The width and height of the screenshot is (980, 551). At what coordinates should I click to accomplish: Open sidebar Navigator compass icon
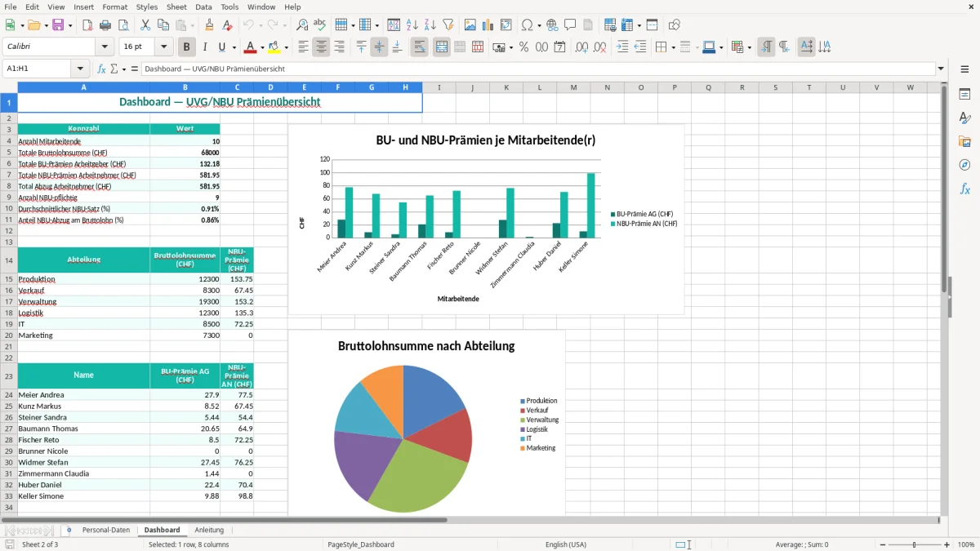click(x=964, y=165)
